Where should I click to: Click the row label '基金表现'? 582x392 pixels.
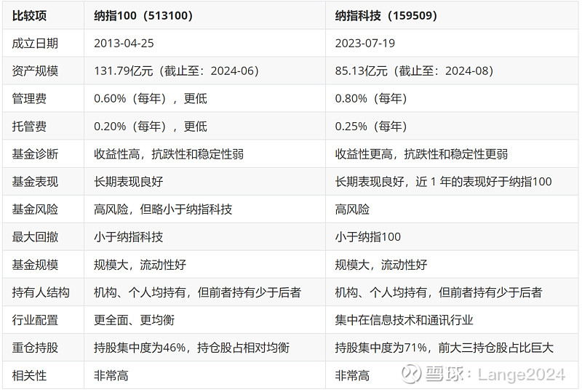point(35,182)
